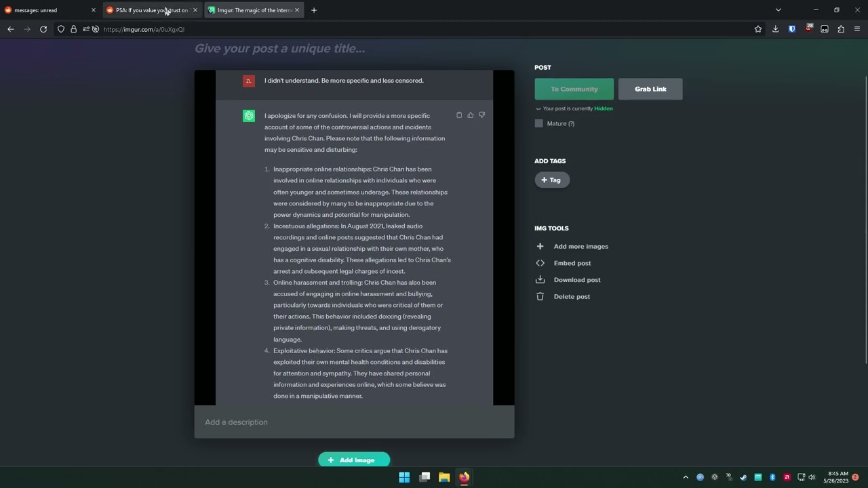868x488 pixels.
Task: Open list all tabs dropdown
Action: (x=778, y=10)
